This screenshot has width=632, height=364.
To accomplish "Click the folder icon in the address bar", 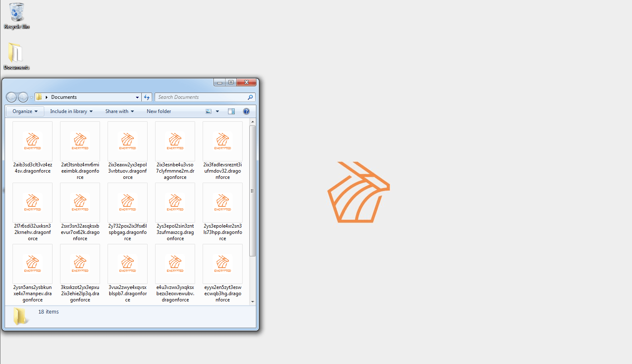I will click(x=38, y=97).
